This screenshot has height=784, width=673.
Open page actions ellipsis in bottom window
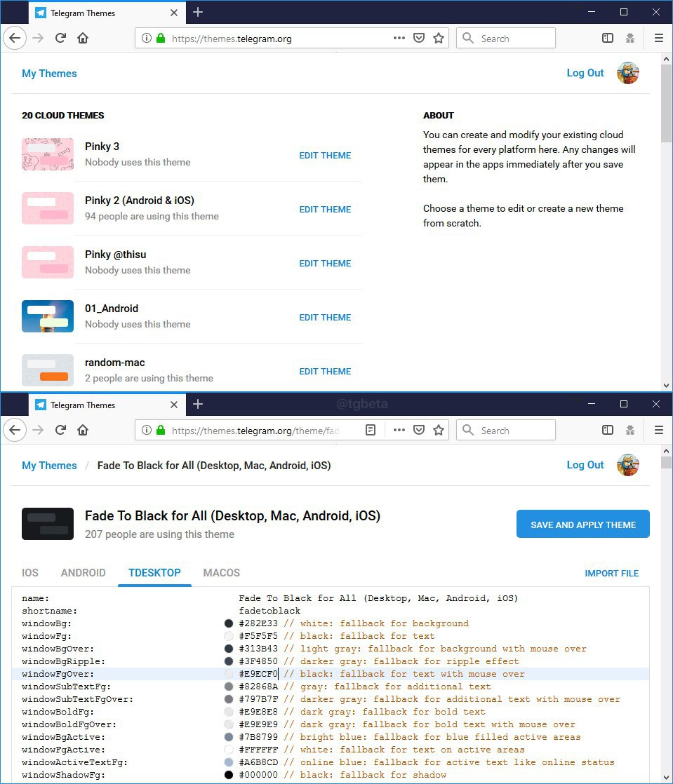[399, 430]
